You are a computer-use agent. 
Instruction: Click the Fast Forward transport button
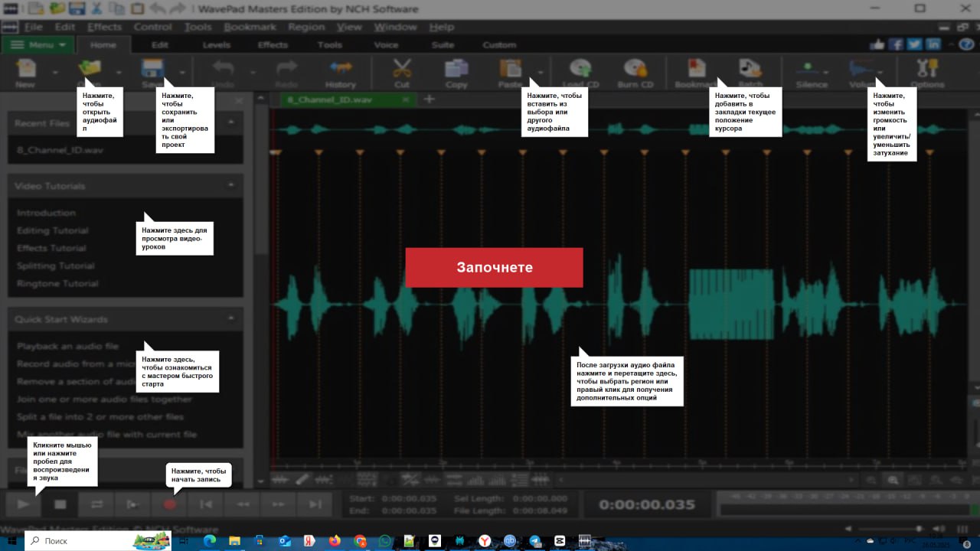coord(279,504)
